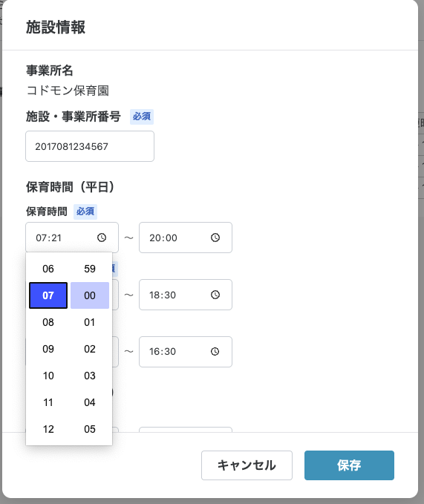The image size is (424, 504).
Task: Open clock icon in 20:00 time field
Action: pyautogui.click(x=215, y=238)
